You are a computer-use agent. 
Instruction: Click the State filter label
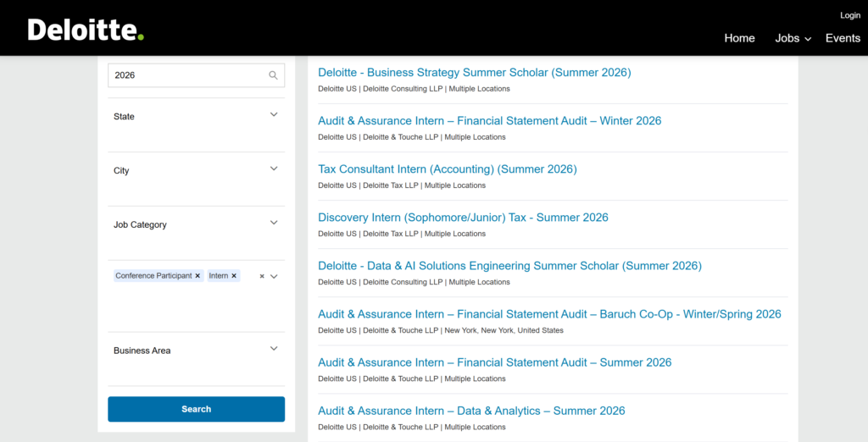[124, 117]
